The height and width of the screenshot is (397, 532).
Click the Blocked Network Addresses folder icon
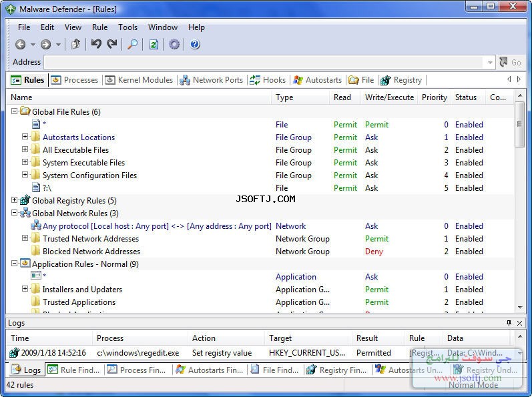click(x=35, y=251)
